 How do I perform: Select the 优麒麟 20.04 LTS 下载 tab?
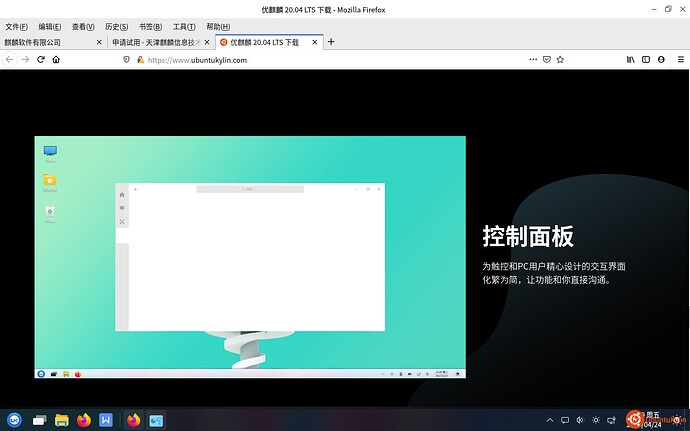pyautogui.click(x=269, y=42)
